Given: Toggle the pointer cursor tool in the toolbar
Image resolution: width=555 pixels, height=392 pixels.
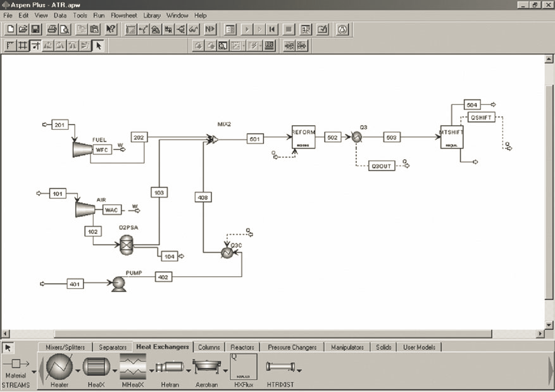Looking at the screenshot, I should click(x=98, y=46).
